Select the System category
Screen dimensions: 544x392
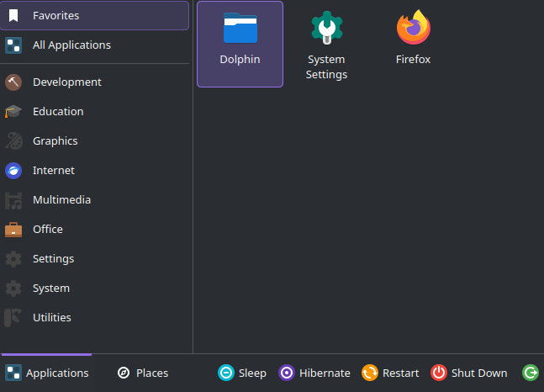click(x=95, y=288)
